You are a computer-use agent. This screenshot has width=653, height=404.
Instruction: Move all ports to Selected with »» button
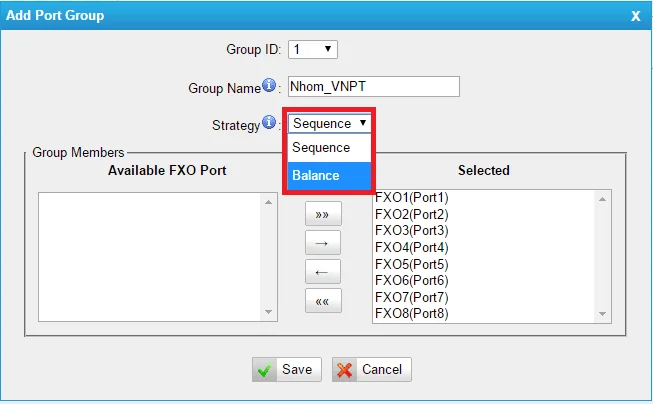323,214
